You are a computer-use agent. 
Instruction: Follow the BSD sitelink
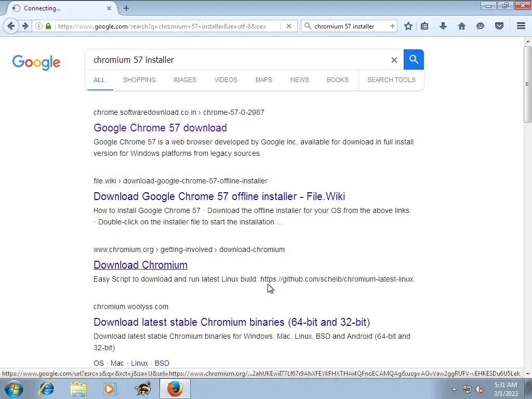pos(162,363)
